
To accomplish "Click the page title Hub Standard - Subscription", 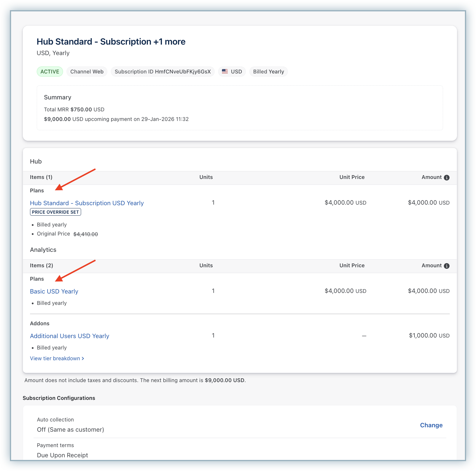I will (111, 42).
